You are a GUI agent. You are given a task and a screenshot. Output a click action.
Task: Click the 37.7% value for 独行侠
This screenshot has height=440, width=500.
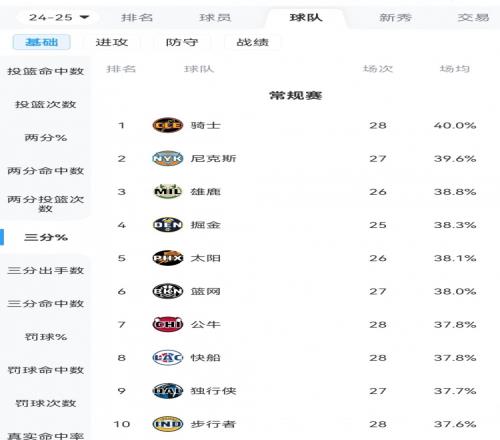pos(455,391)
